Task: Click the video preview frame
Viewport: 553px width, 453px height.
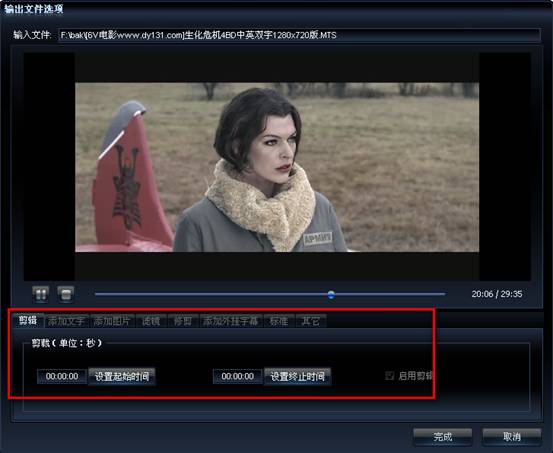Action: [277, 167]
